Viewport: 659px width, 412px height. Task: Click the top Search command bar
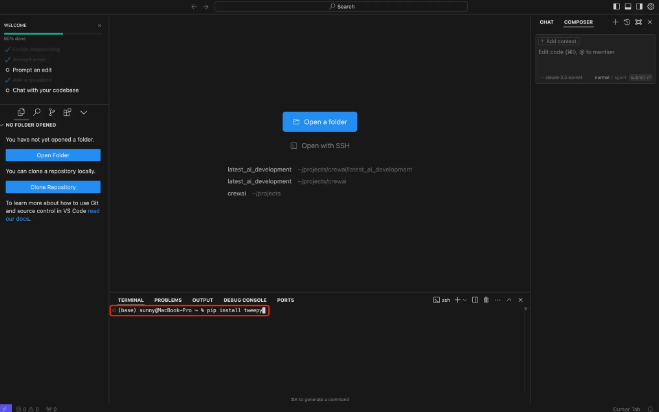click(x=341, y=6)
